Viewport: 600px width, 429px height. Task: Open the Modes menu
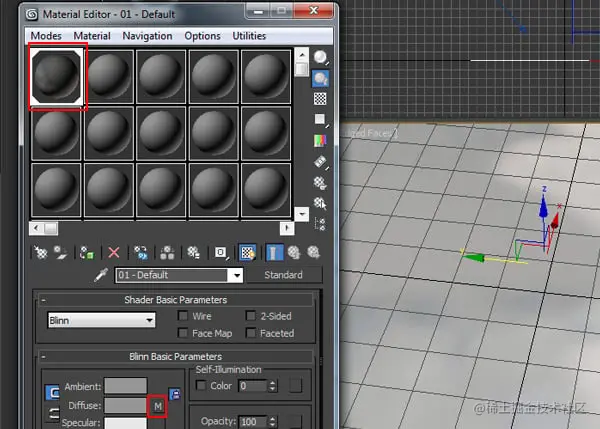(46, 36)
